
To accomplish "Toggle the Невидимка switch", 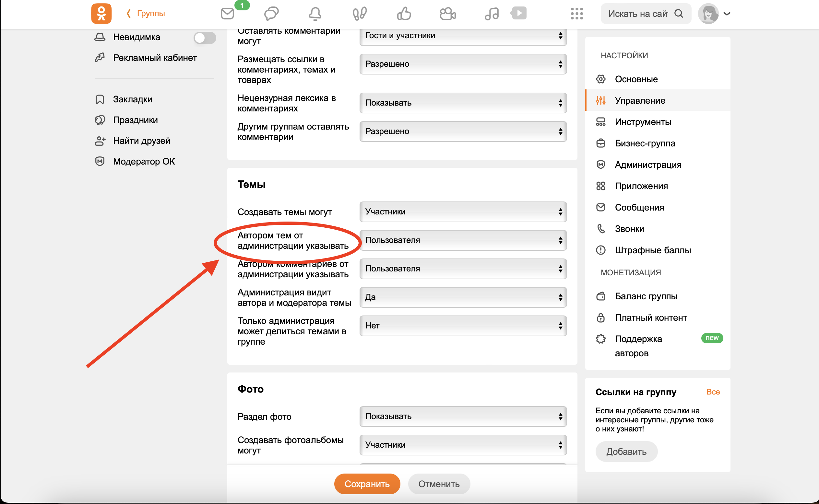I will [205, 38].
